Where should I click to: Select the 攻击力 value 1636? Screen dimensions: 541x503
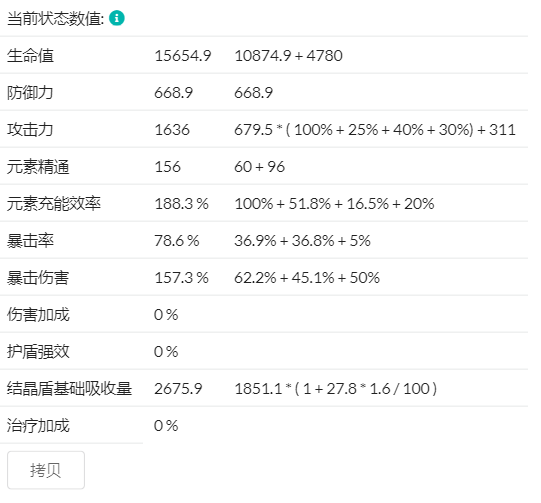click(172, 130)
